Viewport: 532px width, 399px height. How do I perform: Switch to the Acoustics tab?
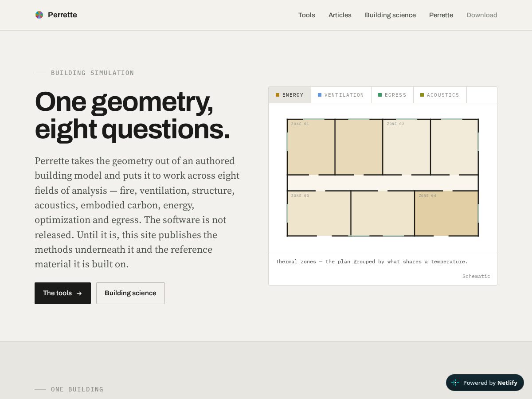(x=440, y=95)
